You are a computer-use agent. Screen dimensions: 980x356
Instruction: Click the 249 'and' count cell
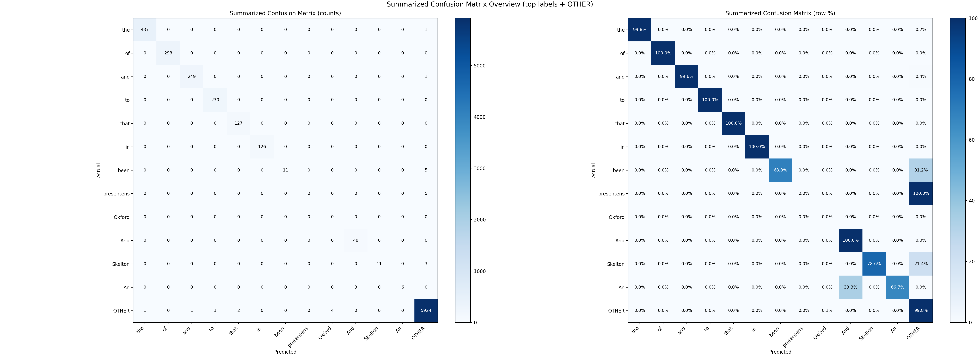click(192, 77)
